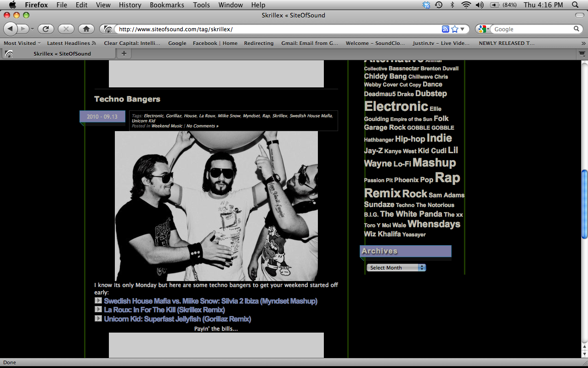The width and height of the screenshot is (588, 368).
Task: Click the site identity icon in address bar
Action: point(108,29)
